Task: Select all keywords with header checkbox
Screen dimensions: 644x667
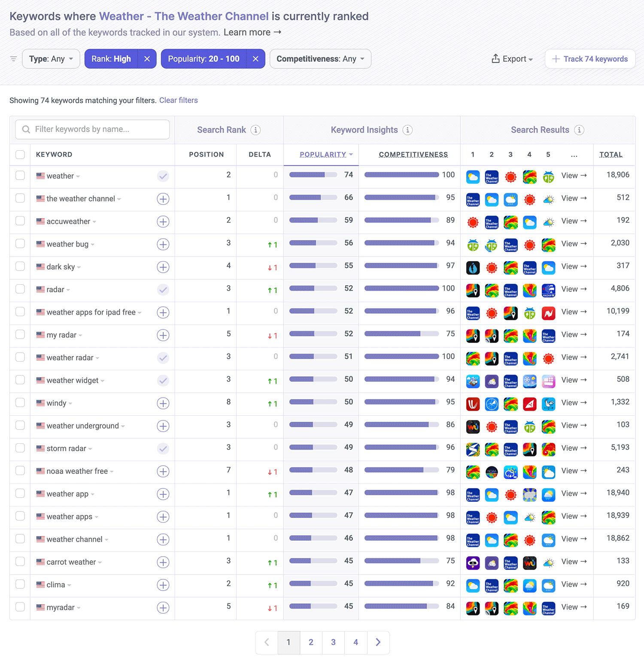Action: point(20,155)
